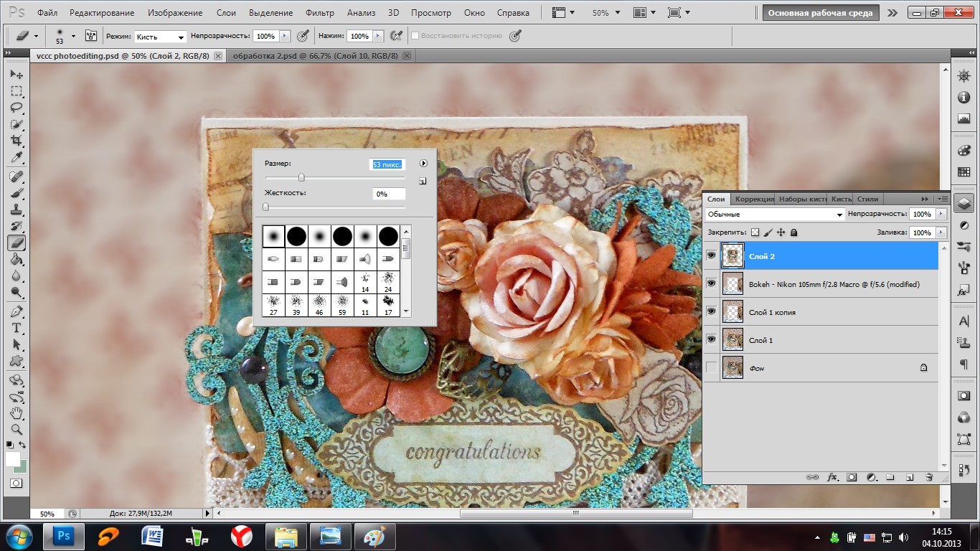
Task: Select the Custom Shape tool
Action: tap(17, 361)
